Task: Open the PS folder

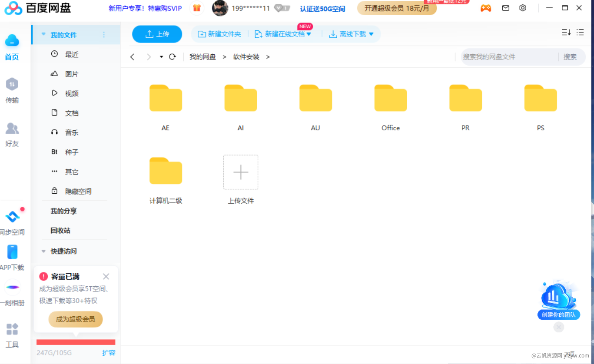Action: [541, 98]
